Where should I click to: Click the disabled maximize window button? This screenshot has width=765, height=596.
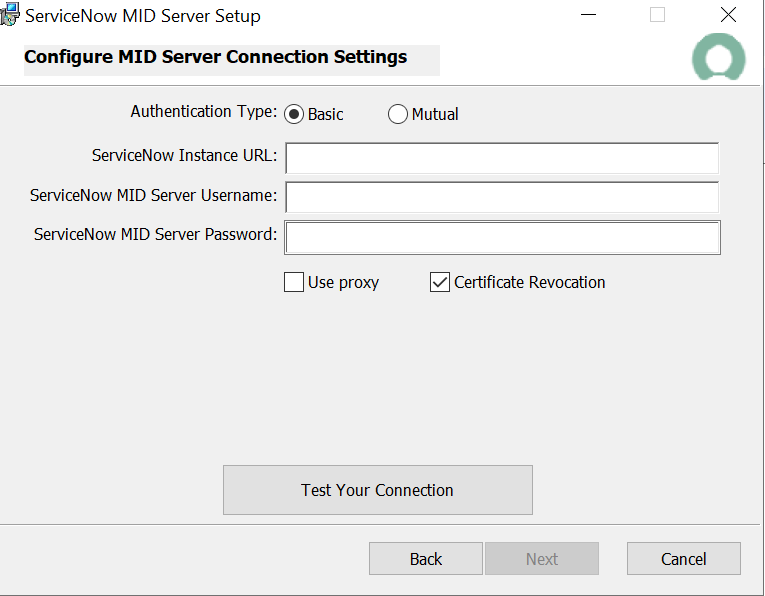coord(657,15)
